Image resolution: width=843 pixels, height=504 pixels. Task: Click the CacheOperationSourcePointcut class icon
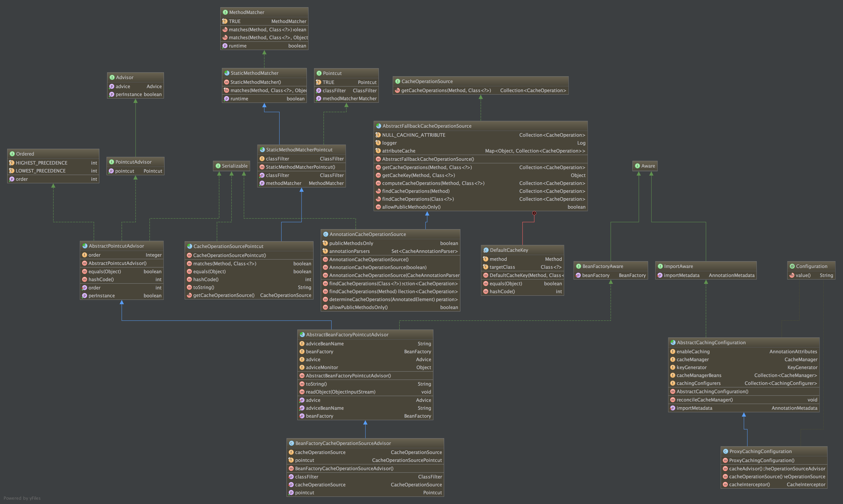(x=189, y=246)
